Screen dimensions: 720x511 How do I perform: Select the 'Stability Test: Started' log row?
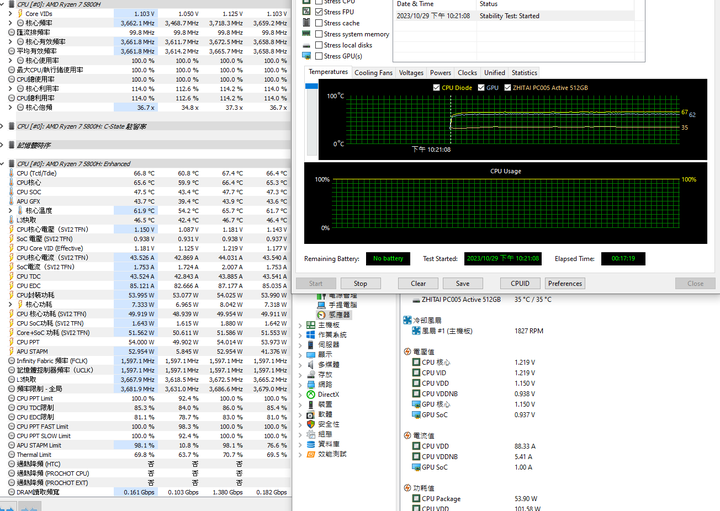point(514,16)
